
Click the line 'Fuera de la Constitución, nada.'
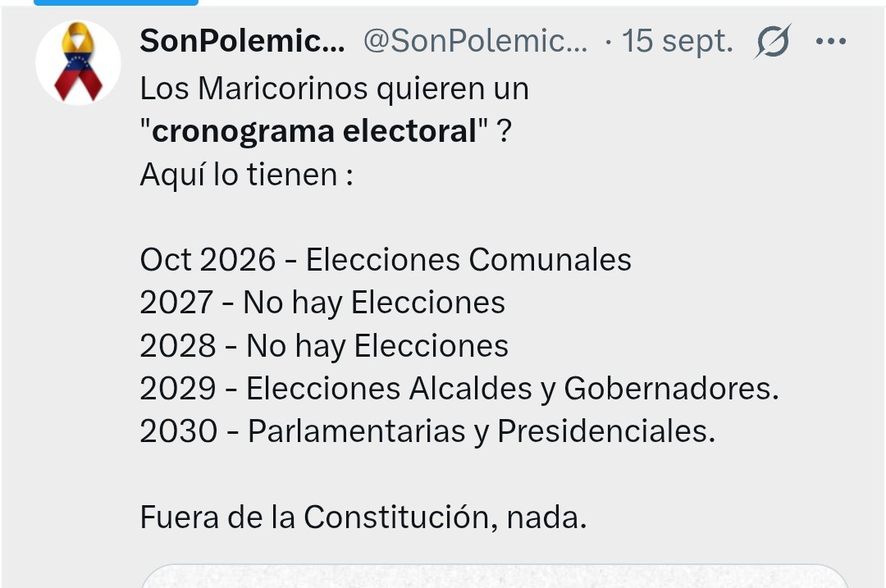(x=363, y=517)
